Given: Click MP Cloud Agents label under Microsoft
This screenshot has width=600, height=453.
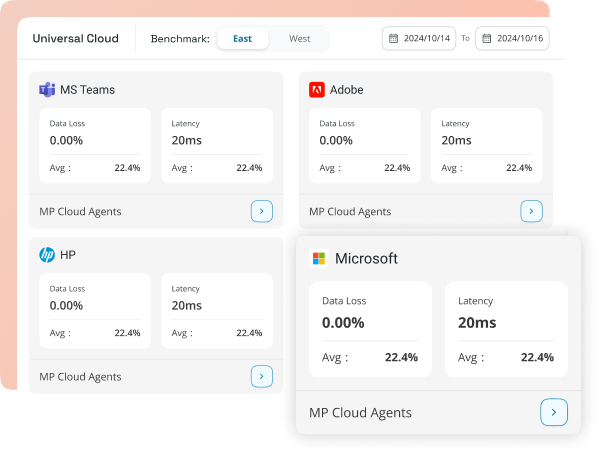Looking at the screenshot, I should point(360,412).
